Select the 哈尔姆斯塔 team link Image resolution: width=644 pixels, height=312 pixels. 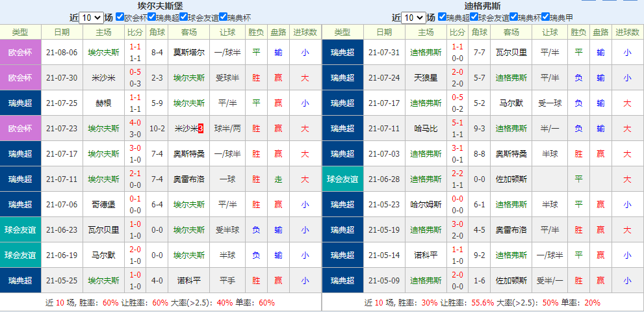click(426, 205)
